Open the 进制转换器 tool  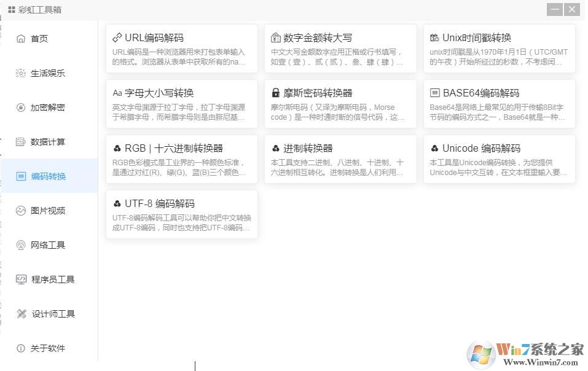pyautogui.click(x=340, y=158)
